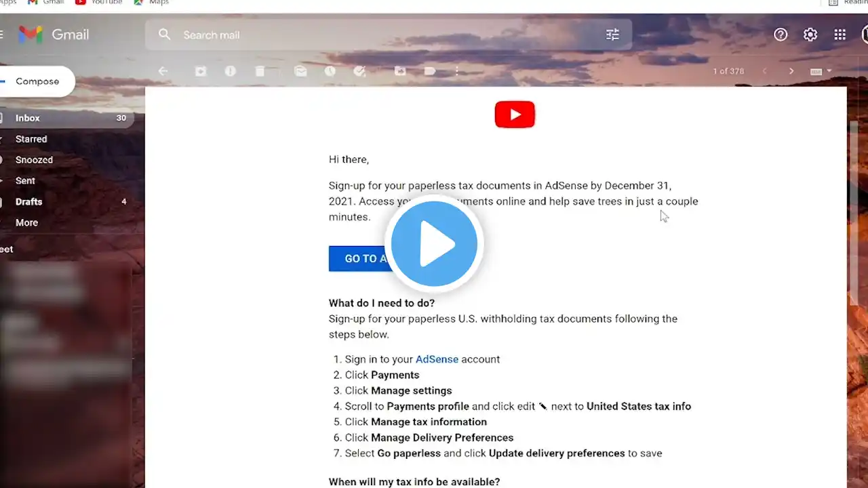The width and height of the screenshot is (868, 488).
Task: Click the text 'Click Manage tax information'
Action: pyautogui.click(x=416, y=422)
